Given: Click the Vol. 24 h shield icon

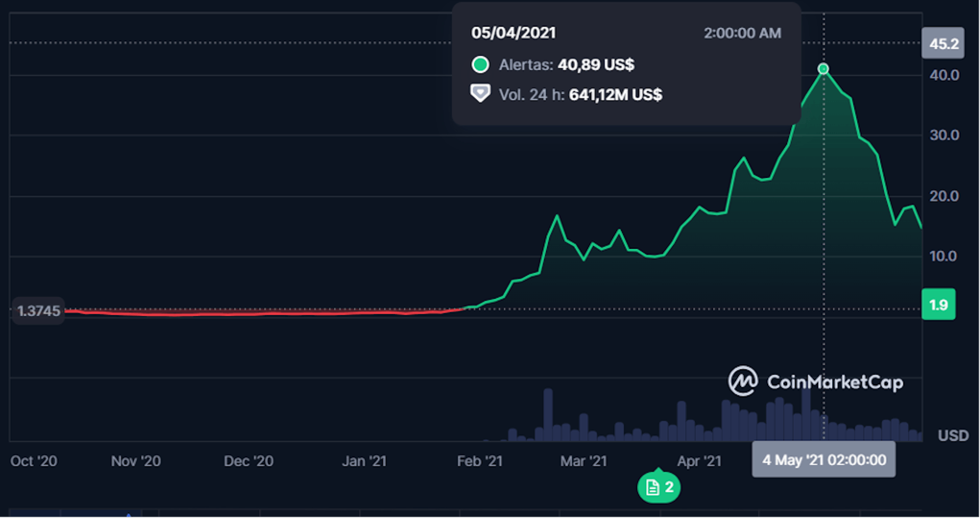Looking at the screenshot, I should (480, 94).
